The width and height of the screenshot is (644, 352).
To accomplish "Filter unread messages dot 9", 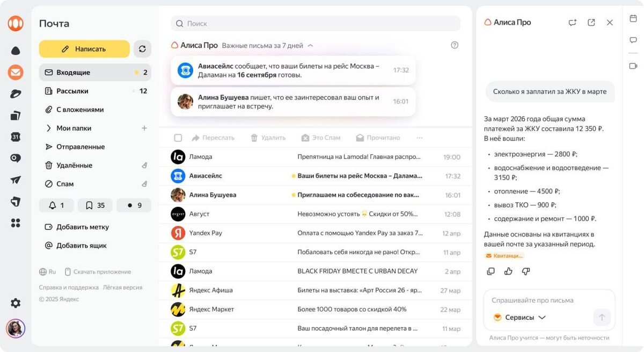I will 133,205.
